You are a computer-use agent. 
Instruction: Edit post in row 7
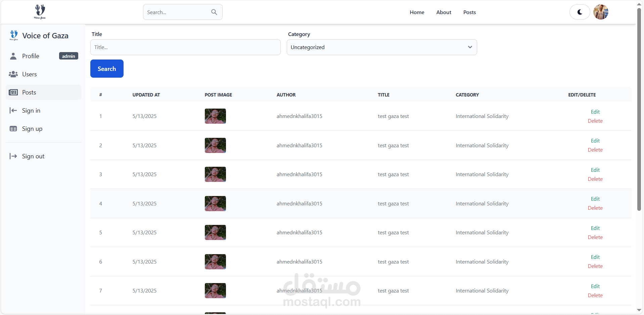595,286
